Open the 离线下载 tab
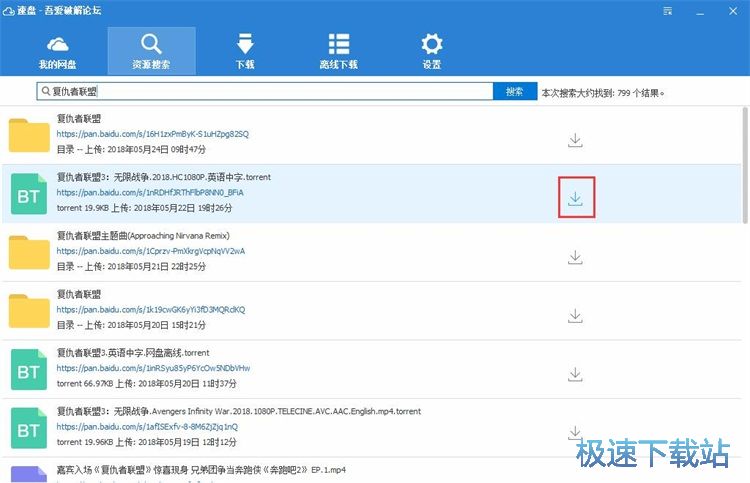Screen dimensions: 750x483 [x=339, y=51]
